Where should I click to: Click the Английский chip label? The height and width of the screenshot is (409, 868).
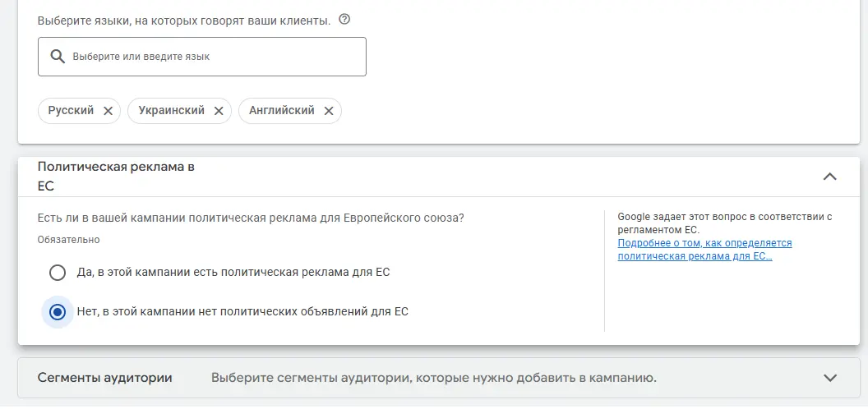click(x=282, y=111)
